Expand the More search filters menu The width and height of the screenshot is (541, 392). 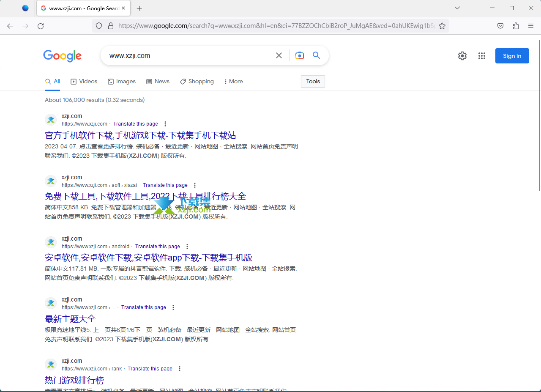pos(233,81)
